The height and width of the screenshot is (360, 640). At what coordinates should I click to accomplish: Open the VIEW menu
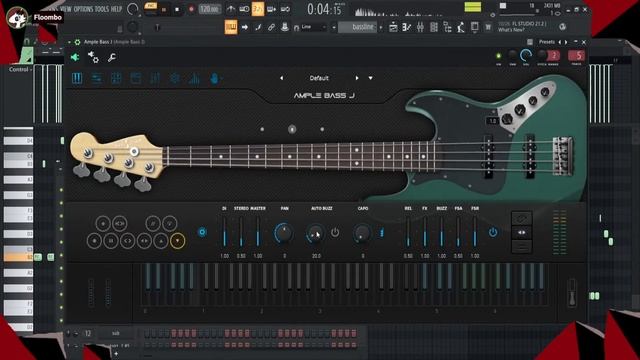point(66,9)
